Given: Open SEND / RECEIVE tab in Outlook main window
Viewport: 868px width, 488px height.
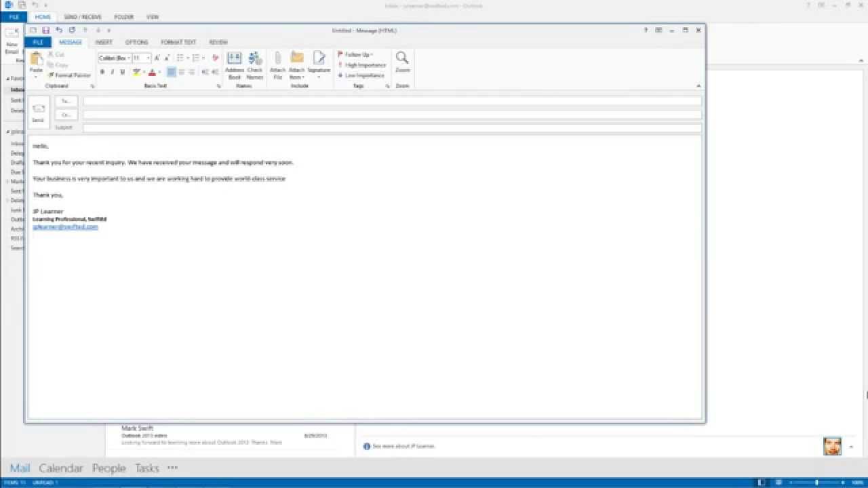Looking at the screenshot, I should point(82,16).
